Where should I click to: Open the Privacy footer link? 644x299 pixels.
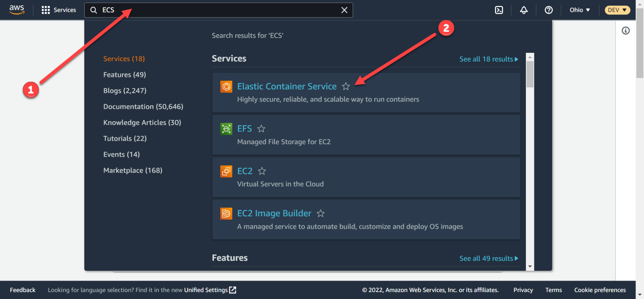(x=523, y=290)
